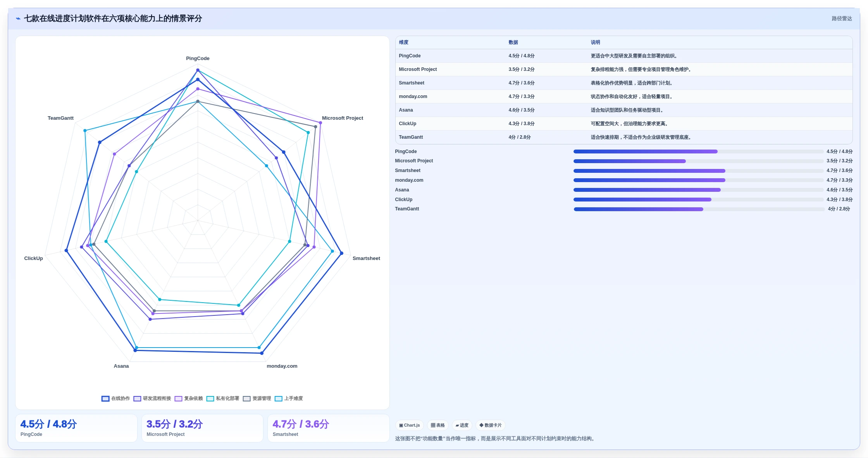The width and height of the screenshot is (868, 458).
Task: Open the Smartsheet score card 4.7分 / 3.6分
Action: click(x=329, y=428)
